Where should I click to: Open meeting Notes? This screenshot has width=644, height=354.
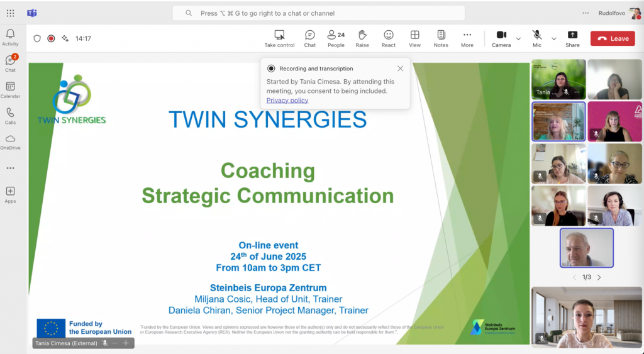(441, 39)
